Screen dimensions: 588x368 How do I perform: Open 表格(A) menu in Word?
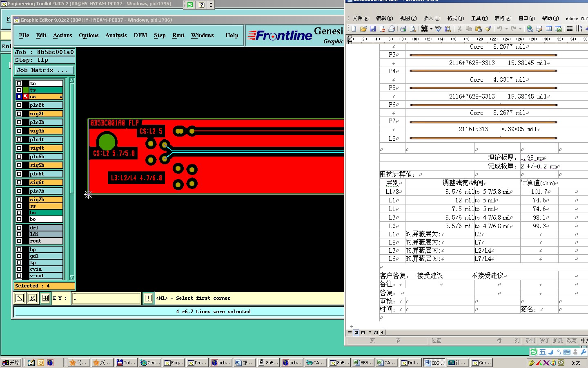coord(503,18)
